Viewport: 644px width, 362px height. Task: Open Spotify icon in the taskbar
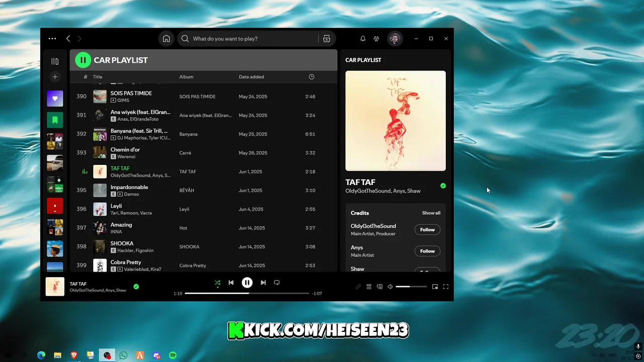tap(173, 355)
